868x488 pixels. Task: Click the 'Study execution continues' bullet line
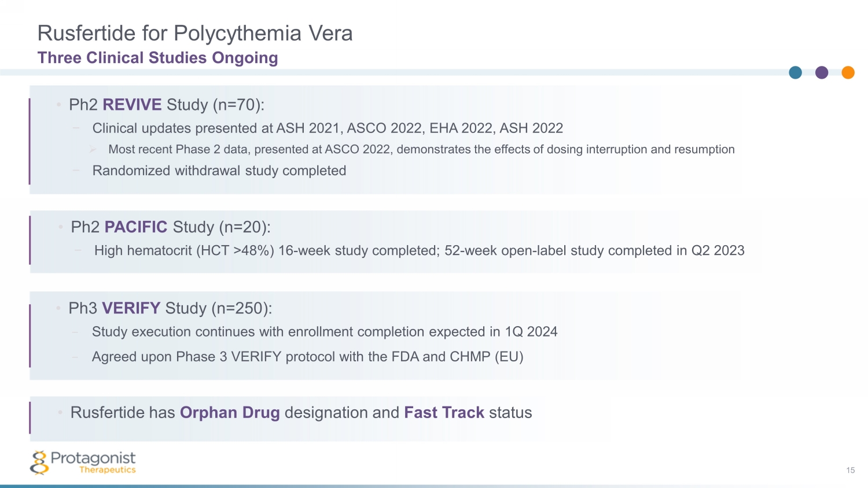tap(324, 332)
